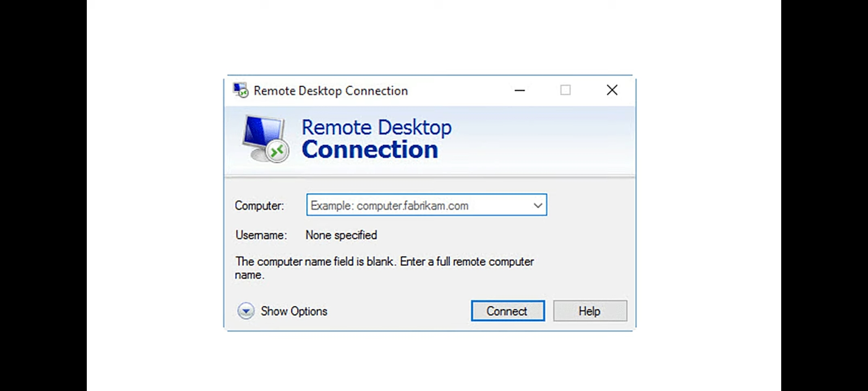Viewport: 868px width, 391px height.
Task: Click the Remote Desktop title bar icon
Action: [241, 90]
